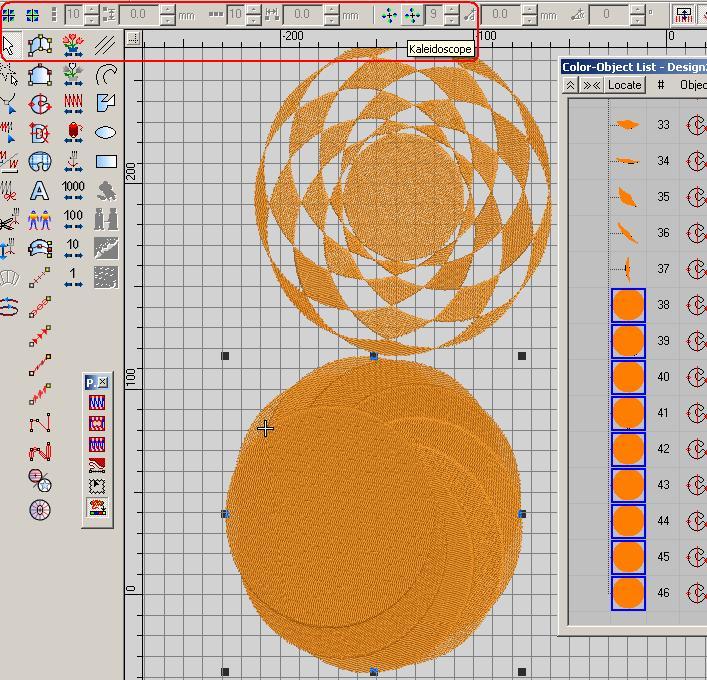707x680 pixels.
Task: Click the three diagonal lines icon
Action: point(105,45)
